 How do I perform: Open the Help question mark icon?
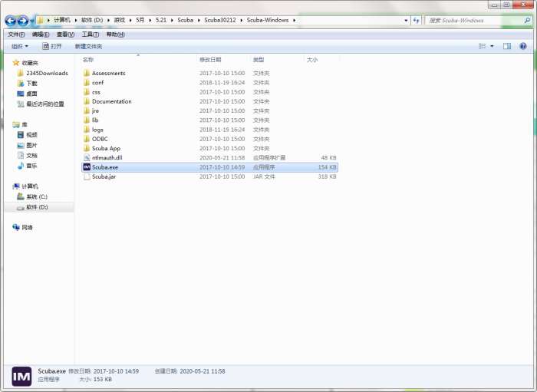(523, 46)
